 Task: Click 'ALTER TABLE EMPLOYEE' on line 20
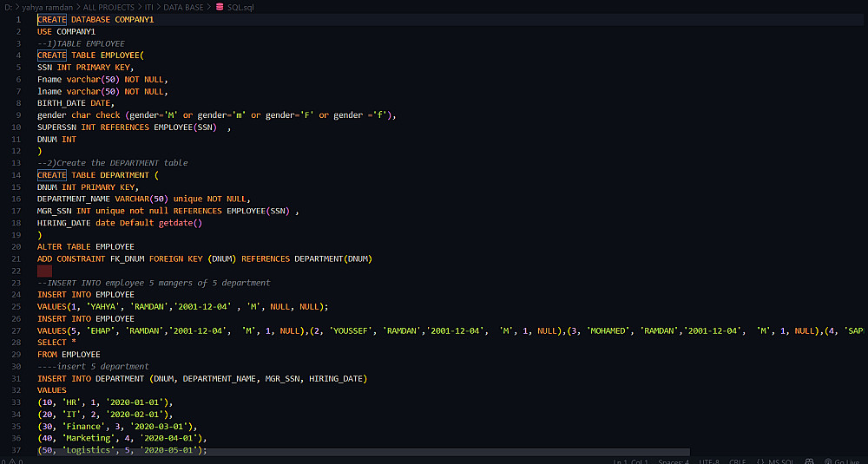pyautogui.click(x=86, y=246)
